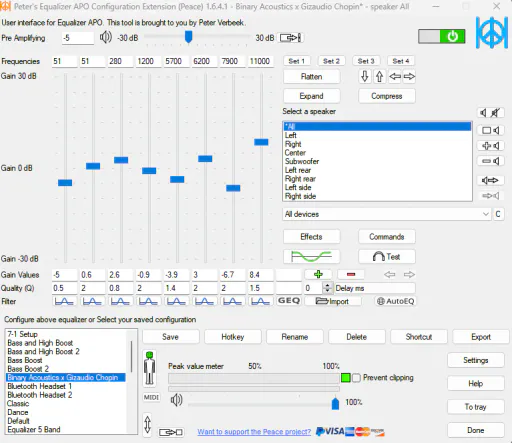
Task: Click the Pre Amplifying value field
Action: point(78,38)
